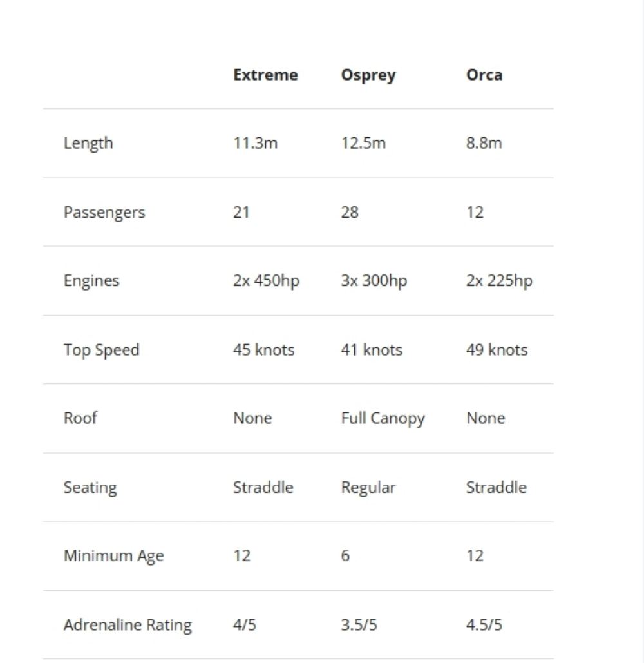
Task: Select the Length row label
Action: 88,143
